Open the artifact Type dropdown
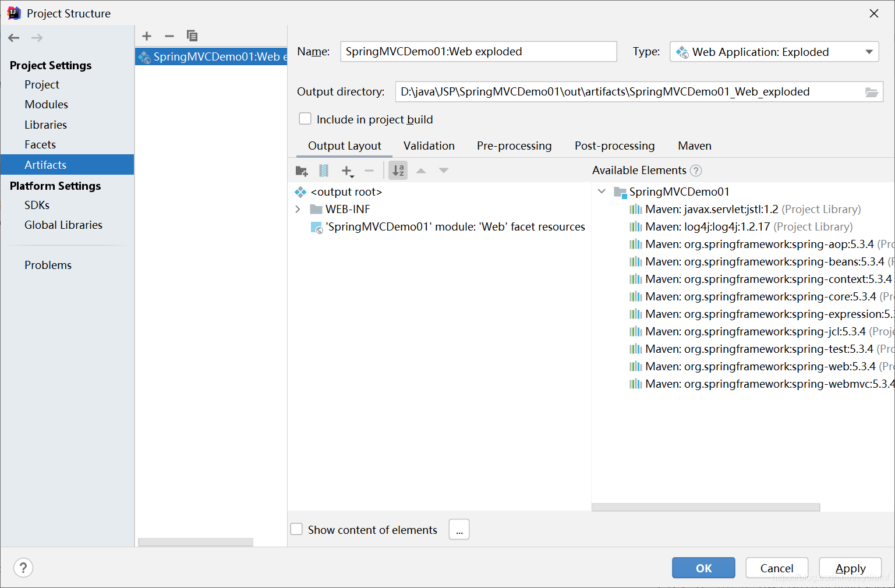 click(x=774, y=52)
